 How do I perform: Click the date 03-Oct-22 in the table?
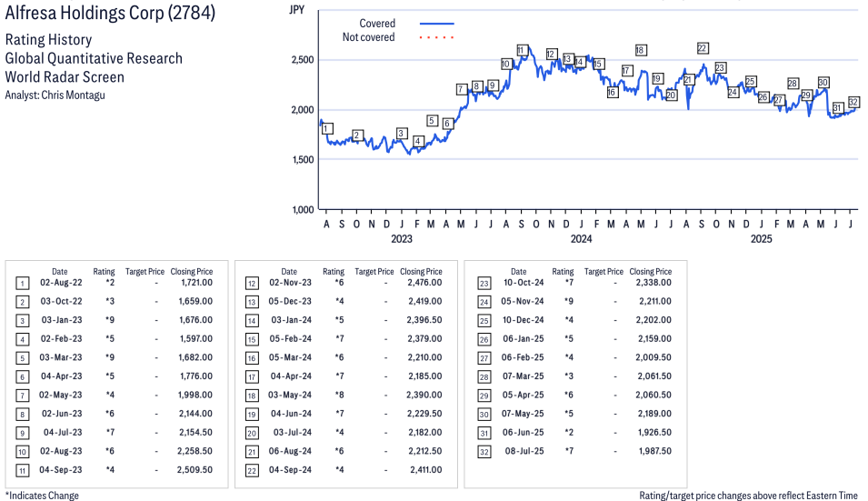(61, 301)
